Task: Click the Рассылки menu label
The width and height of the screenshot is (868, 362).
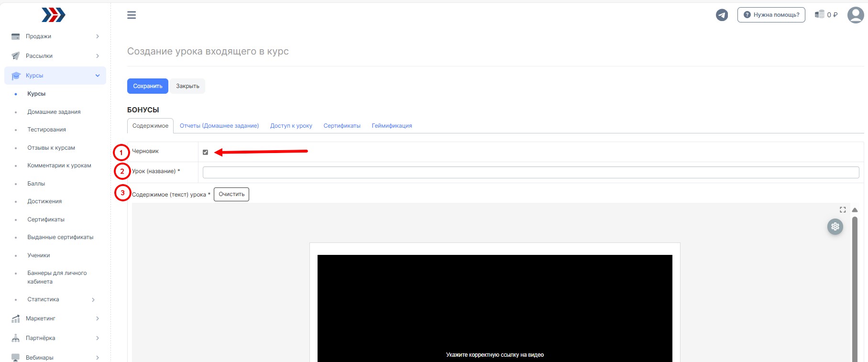Action: (x=39, y=56)
